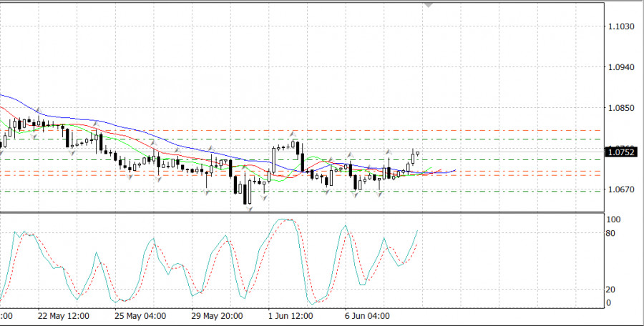Click the 1.0940 price axis label
Screen dimensions: 644x326
click(x=619, y=67)
